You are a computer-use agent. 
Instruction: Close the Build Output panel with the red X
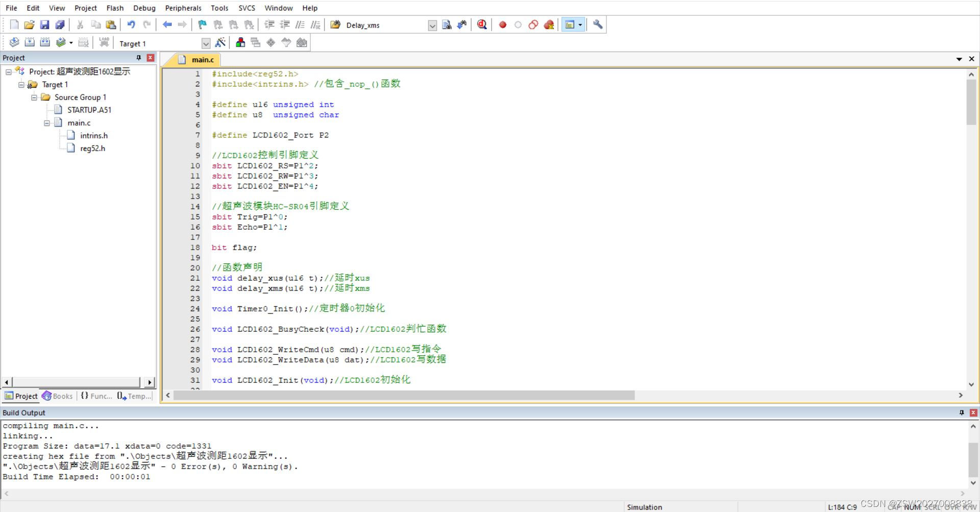pyautogui.click(x=973, y=412)
